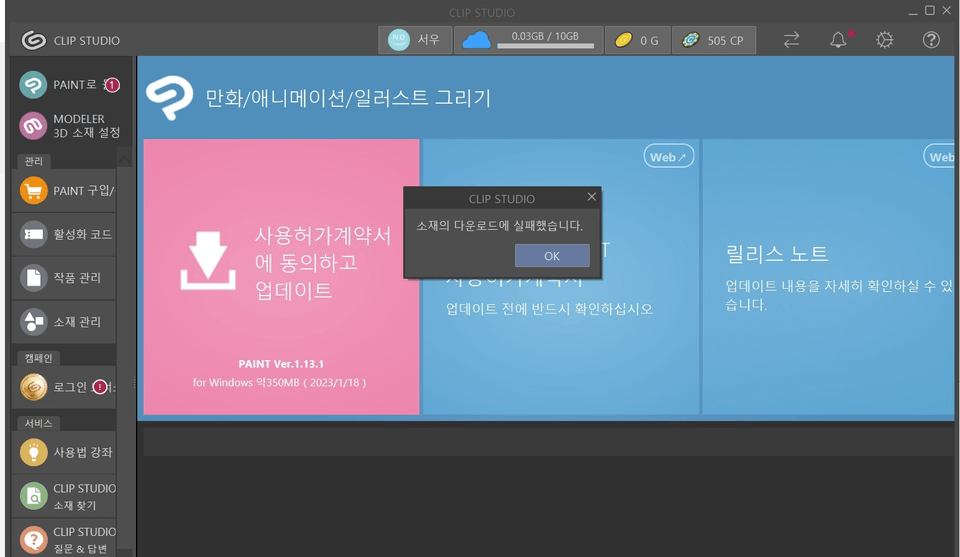This screenshot has height=557, width=960.
Task: Launch PAINT from the sidebar
Action: tap(69, 84)
